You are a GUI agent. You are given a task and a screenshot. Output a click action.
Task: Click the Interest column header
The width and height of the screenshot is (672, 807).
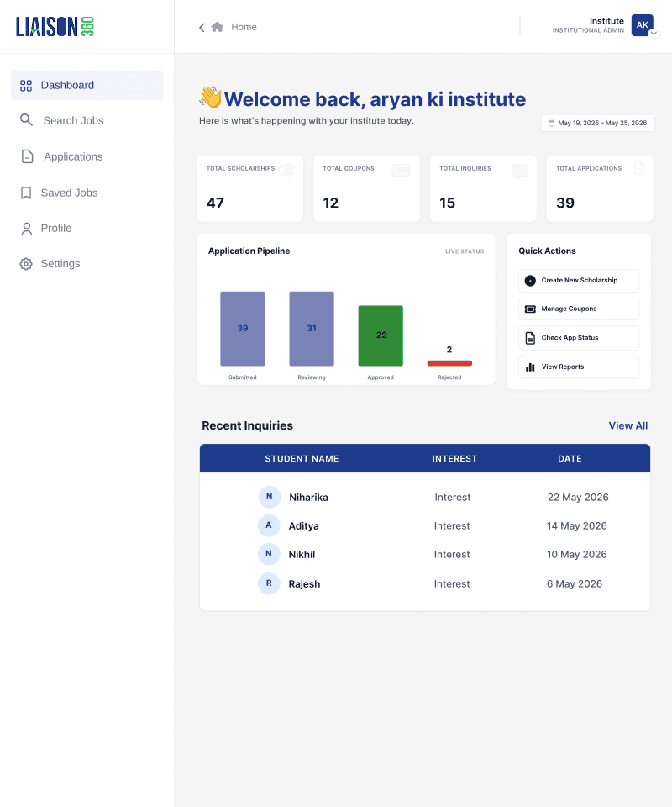pos(454,459)
